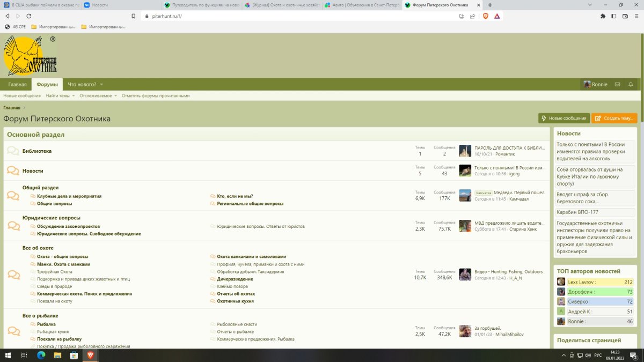This screenshot has height=362, width=644.
Task: Go to the "Главная" navigation tab
Action: coord(17,85)
